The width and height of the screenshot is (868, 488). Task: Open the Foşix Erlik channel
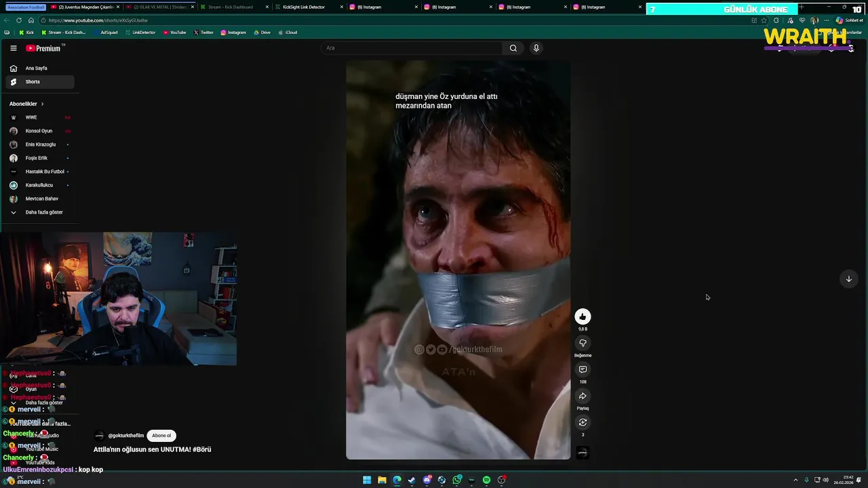point(40,158)
